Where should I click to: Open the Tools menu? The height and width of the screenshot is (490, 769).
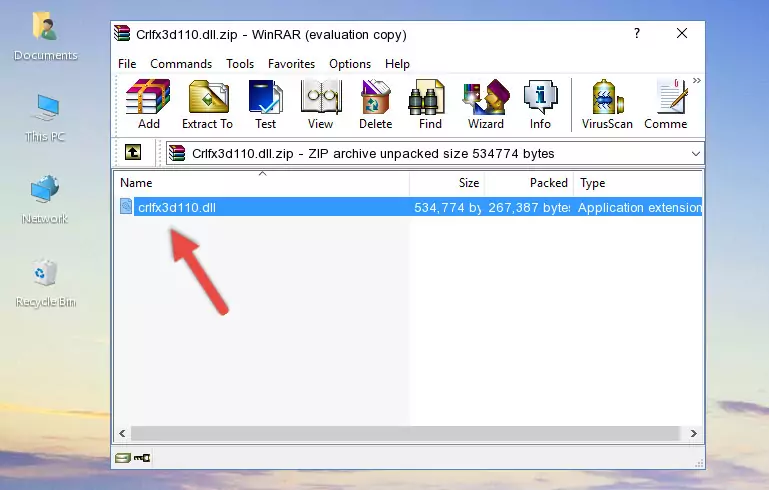240,64
